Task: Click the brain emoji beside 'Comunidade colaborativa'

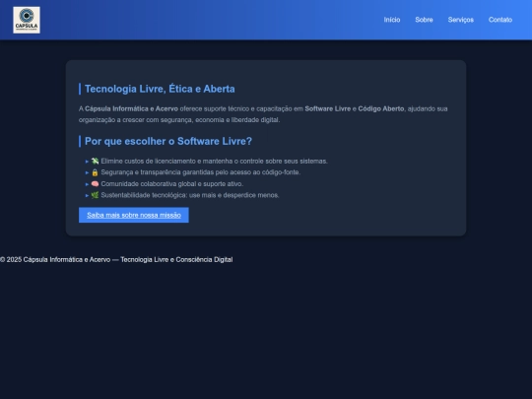Action: coord(95,184)
